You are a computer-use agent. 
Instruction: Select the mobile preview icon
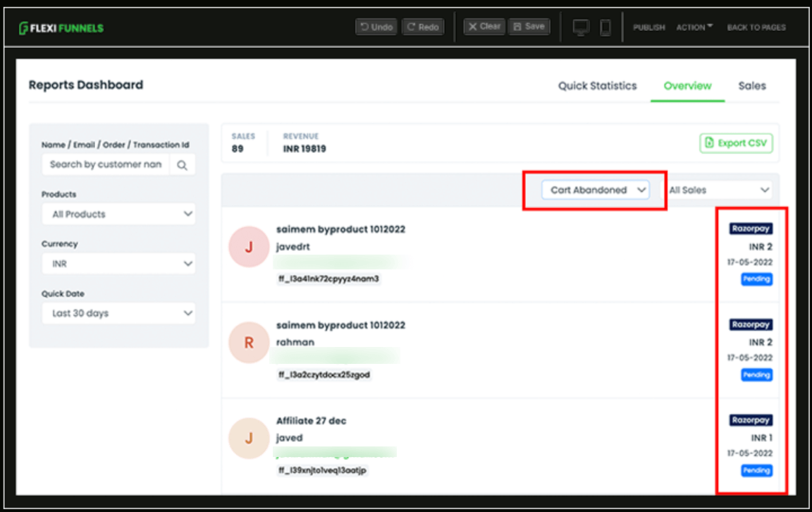coord(605,26)
